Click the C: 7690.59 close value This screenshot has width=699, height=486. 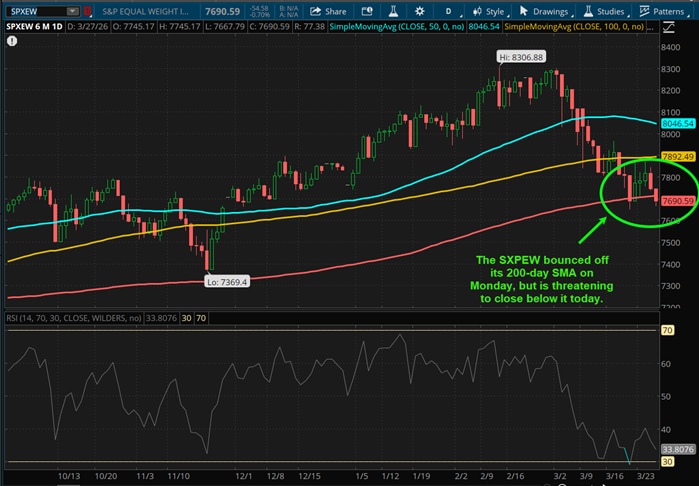click(269, 27)
